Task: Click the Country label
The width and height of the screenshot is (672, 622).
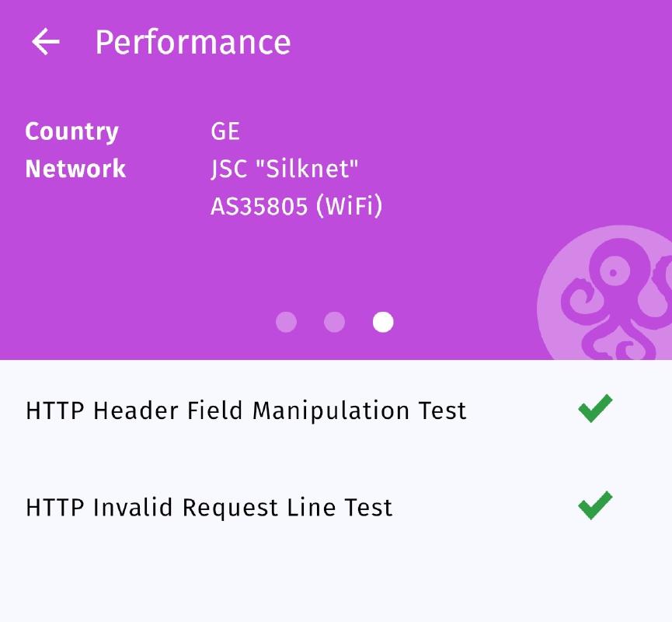Action: click(71, 131)
